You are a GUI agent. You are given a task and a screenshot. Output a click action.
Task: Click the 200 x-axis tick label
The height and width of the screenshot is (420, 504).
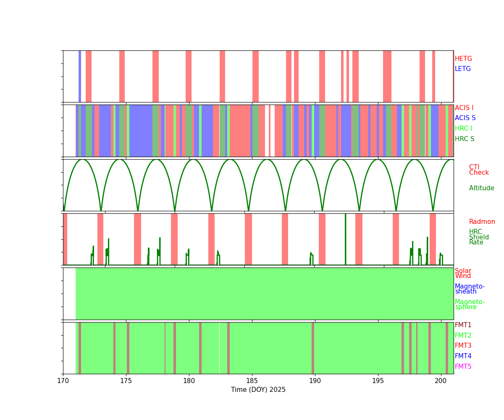tap(441, 381)
